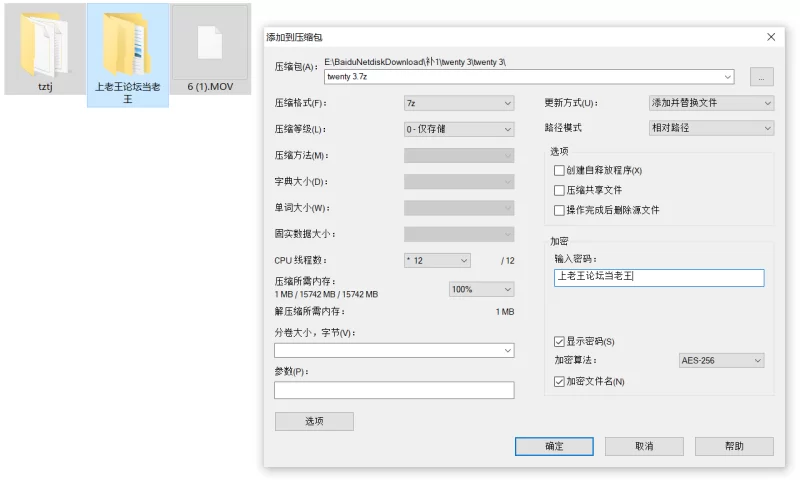The height and width of the screenshot is (504, 800).
Task: Open the AES-256 加密算法 dropdown
Action: click(x=721, y=360)
